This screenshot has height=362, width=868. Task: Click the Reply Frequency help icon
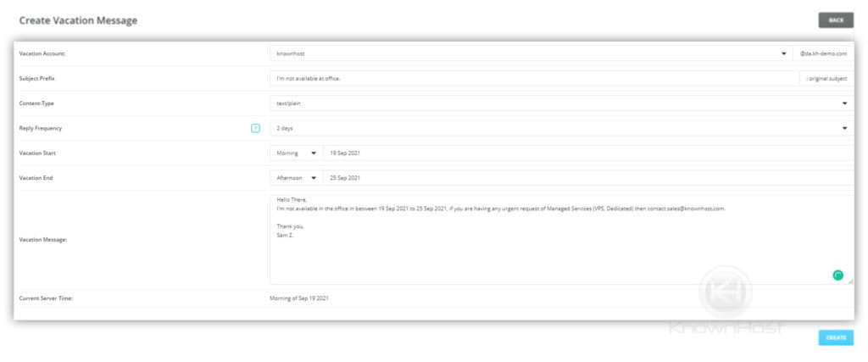255,128
